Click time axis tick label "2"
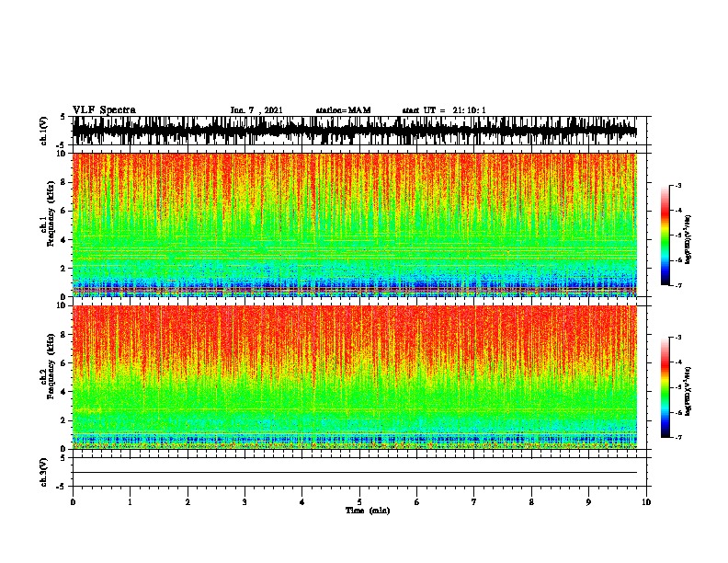728x563 pixels. click(x=188, y=502)
